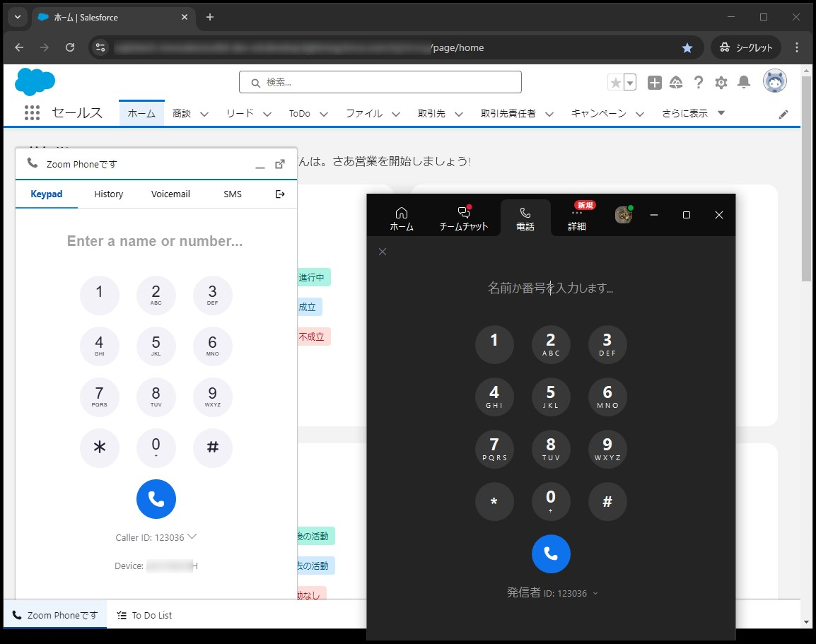Open the browser three-dot menu
Image resolution: width=816 pixels, height=644 pixels.
click(x=797, y=47)
